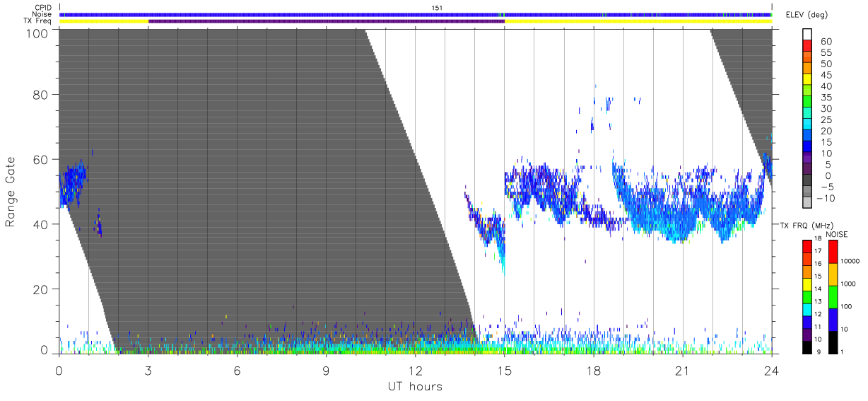Click x-axis tick label '12'

pos(415,370)
